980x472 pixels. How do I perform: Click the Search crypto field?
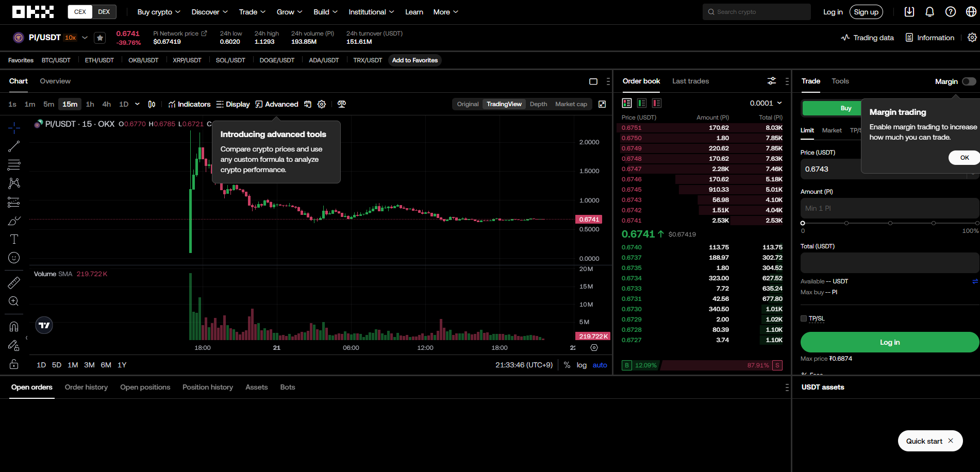(x=756, y=12)
